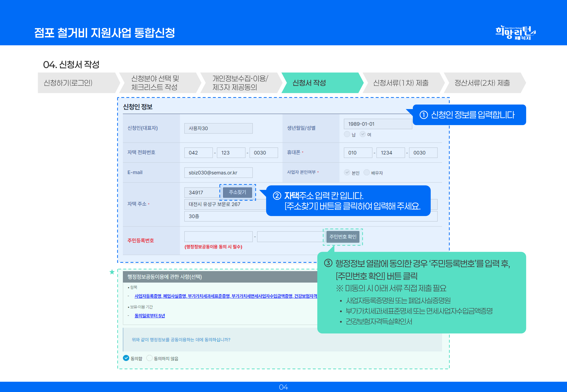Select the 동의함 consent radio

click(x=126, y=358)
